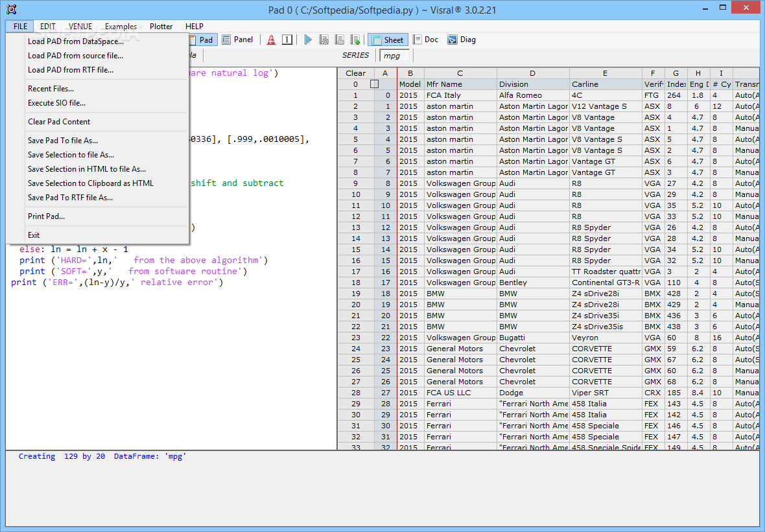The image size is (765, 532).
Task: Open the Examples menu
Action: tap(121, 27)
